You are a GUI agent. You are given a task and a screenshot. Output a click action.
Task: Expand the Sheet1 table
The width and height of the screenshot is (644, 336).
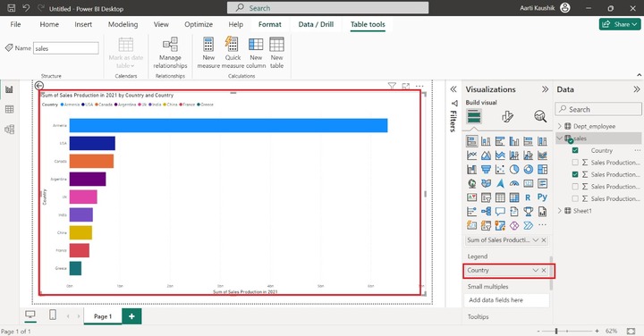coord(559,211)
